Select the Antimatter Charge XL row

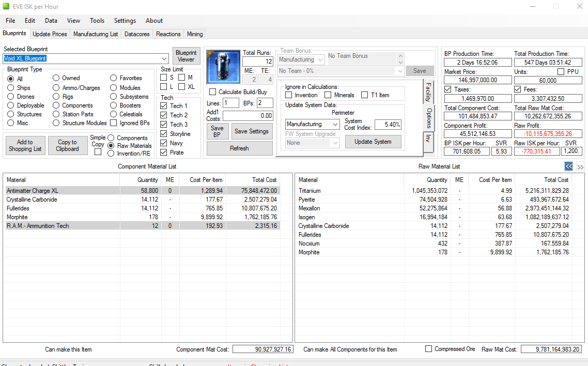pos(143,191)
